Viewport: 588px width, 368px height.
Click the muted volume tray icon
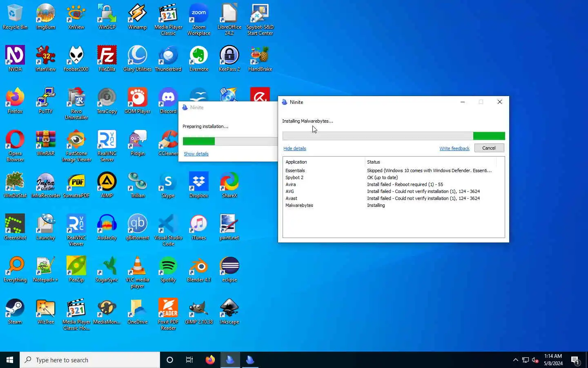[535, 360]
